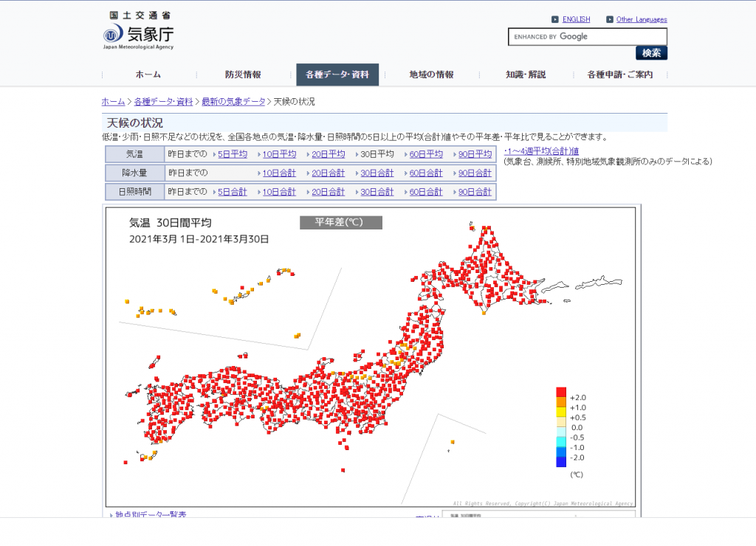Click the ENGLISH language link
This screenshot has height=546, width=756.
(x=576, y=19)
